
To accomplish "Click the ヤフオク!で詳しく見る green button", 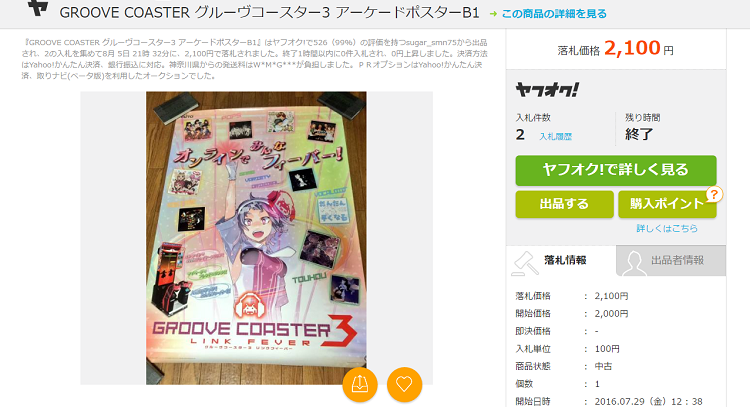I will pos(616,170).
